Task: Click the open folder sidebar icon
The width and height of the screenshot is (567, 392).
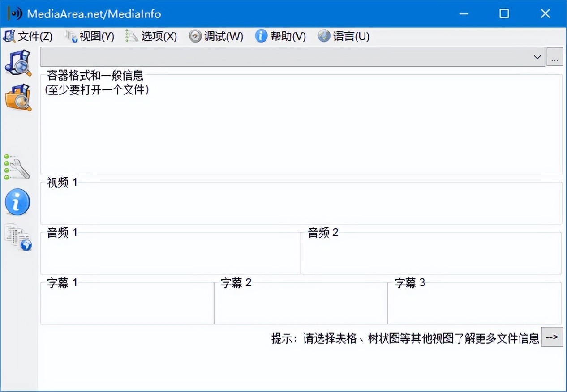Action: (x=18, y=97)
